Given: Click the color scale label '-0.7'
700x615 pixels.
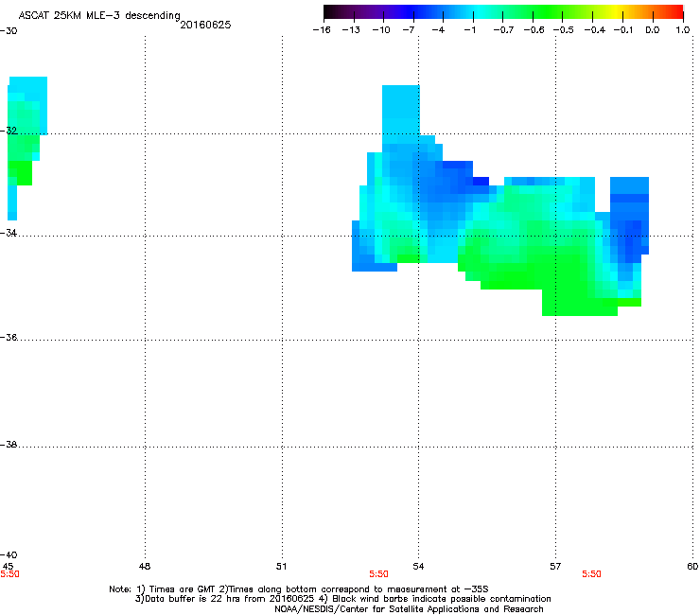Looking at the screenshot, I should pos(503,30).
